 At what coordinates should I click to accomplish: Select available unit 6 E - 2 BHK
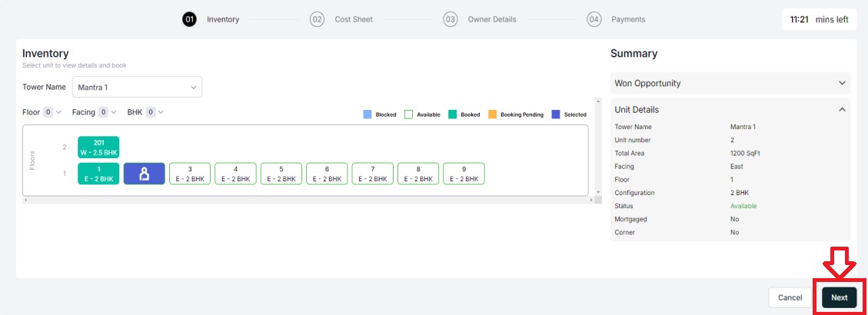click(327, 174)
